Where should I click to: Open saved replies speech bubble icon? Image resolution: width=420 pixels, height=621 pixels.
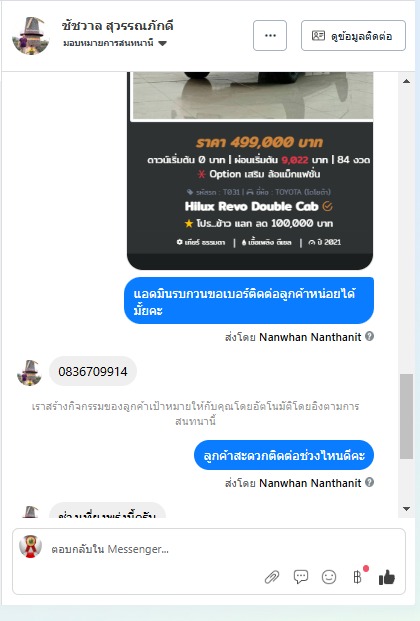(301, 577)
